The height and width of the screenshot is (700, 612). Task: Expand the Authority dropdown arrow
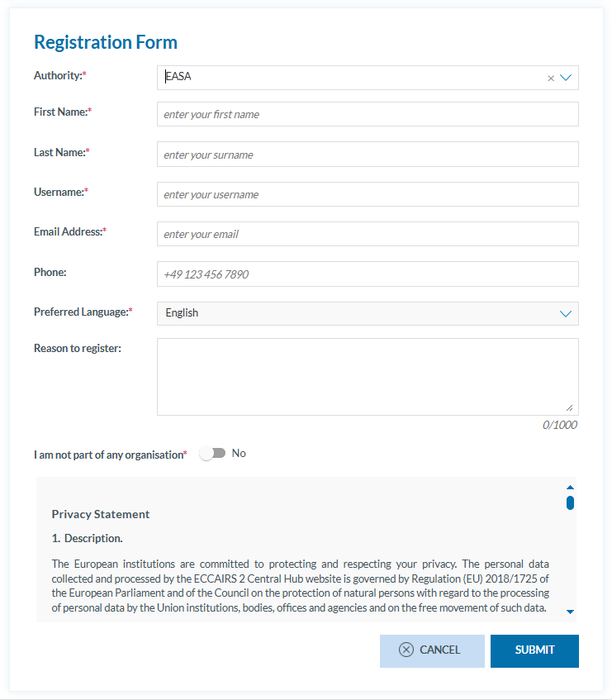(x=566, y=78)
